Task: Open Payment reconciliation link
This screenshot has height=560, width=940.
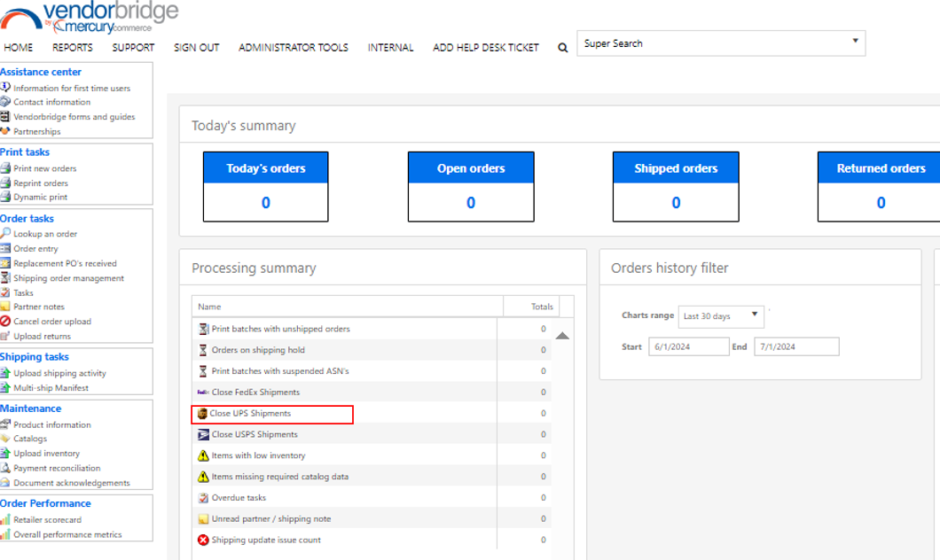Action: pos(57,468)
